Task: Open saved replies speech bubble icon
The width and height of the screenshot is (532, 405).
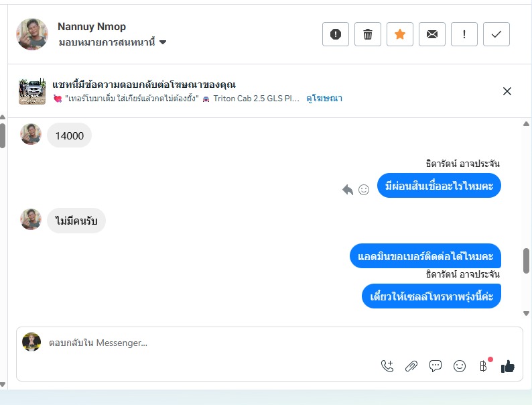Action: 436,366
